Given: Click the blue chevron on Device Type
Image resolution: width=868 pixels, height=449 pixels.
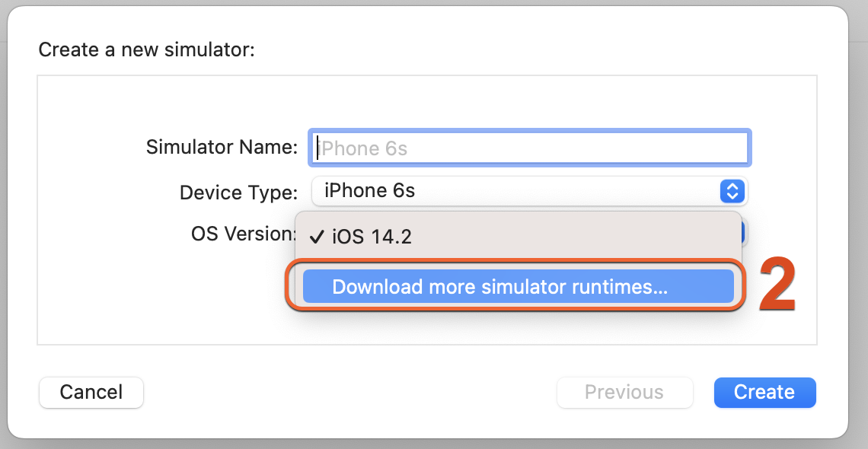Looking at the screenshot, I should pyautogui.click(x=732, y=192).
